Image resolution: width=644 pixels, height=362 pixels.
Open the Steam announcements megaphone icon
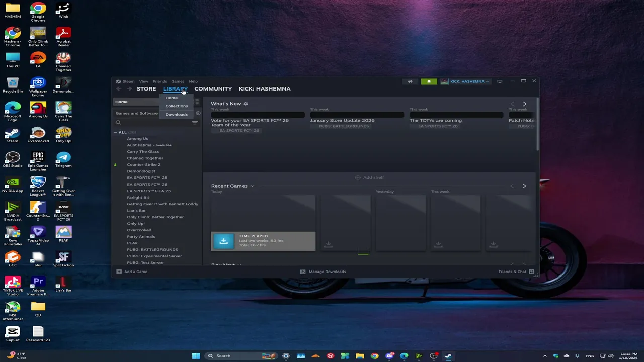(410, 81)
